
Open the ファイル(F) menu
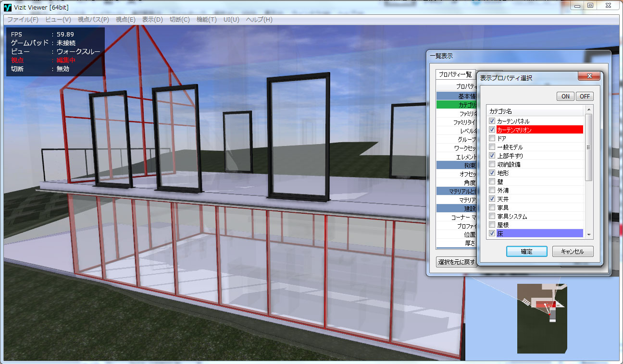click(x=23, y=20)
